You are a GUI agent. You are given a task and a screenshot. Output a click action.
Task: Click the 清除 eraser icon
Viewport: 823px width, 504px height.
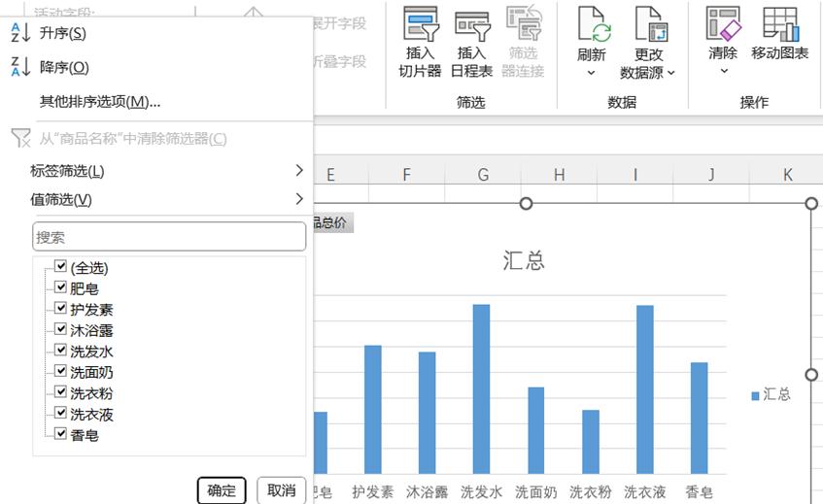pyautogui.click(x=723, y=24)
